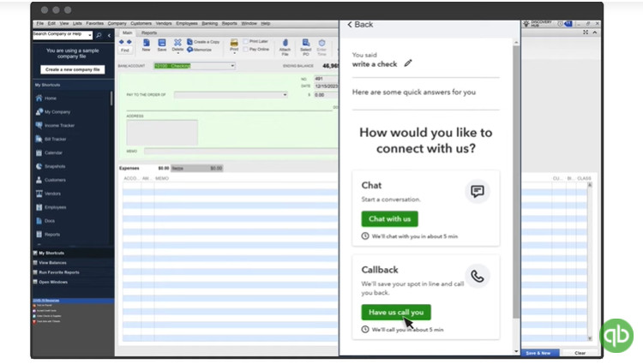The width and height of the screenshot is (643, 364).
Task: Open the Employees shortcut
Action: pyautogui.click(x=51, y=207)
